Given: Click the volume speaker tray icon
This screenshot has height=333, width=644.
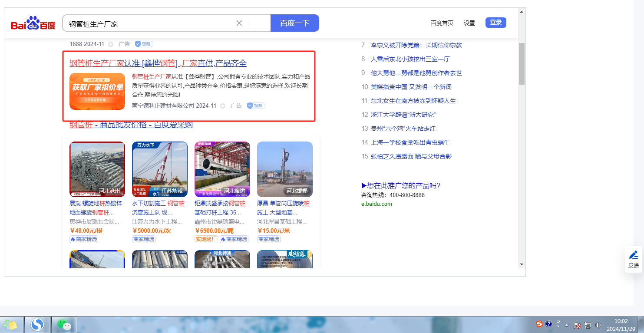Looking at the screenshot, I should (x=598, y=325).
